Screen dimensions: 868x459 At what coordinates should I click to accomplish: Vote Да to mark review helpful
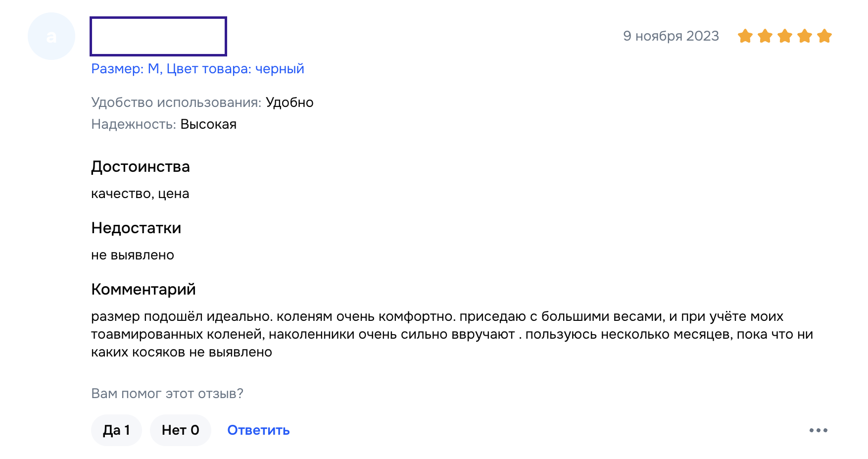[116, 430]
